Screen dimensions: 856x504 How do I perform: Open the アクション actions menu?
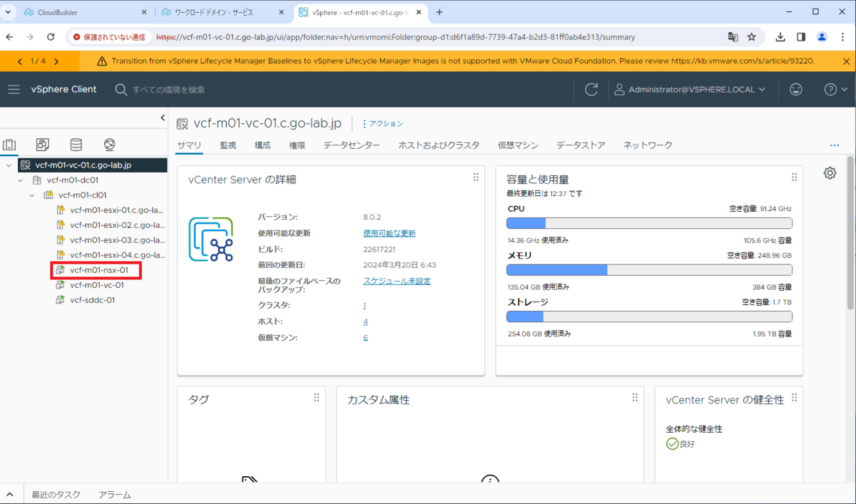tap(382, 124)
